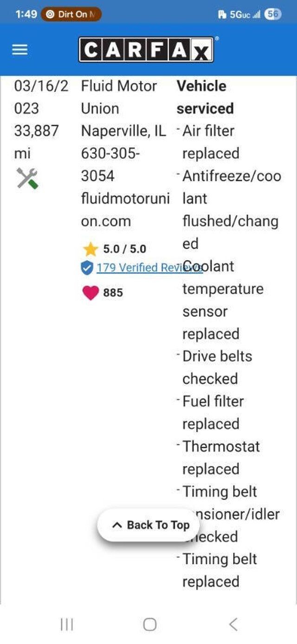Image resolution: width=297 pixels, height=644 pixels.
Task: Tap the fluidmotorunion.com website text
Action: coord(125,210)
